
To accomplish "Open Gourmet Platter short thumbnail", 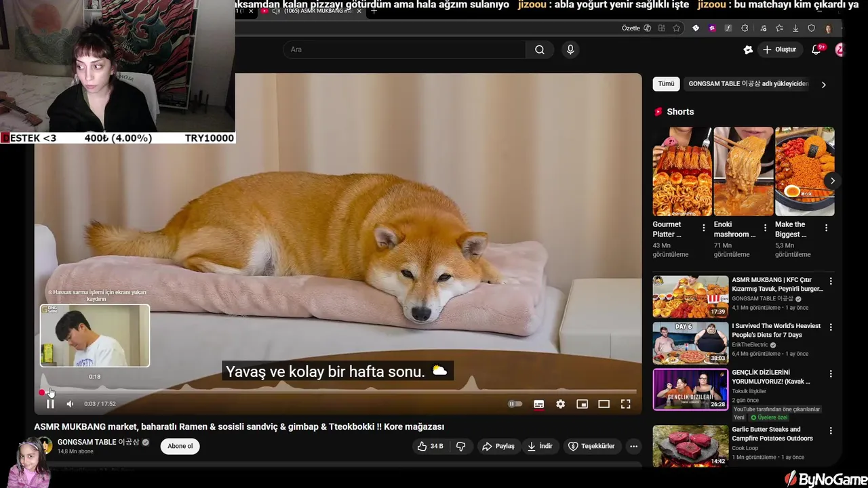I will pos(682,171).
